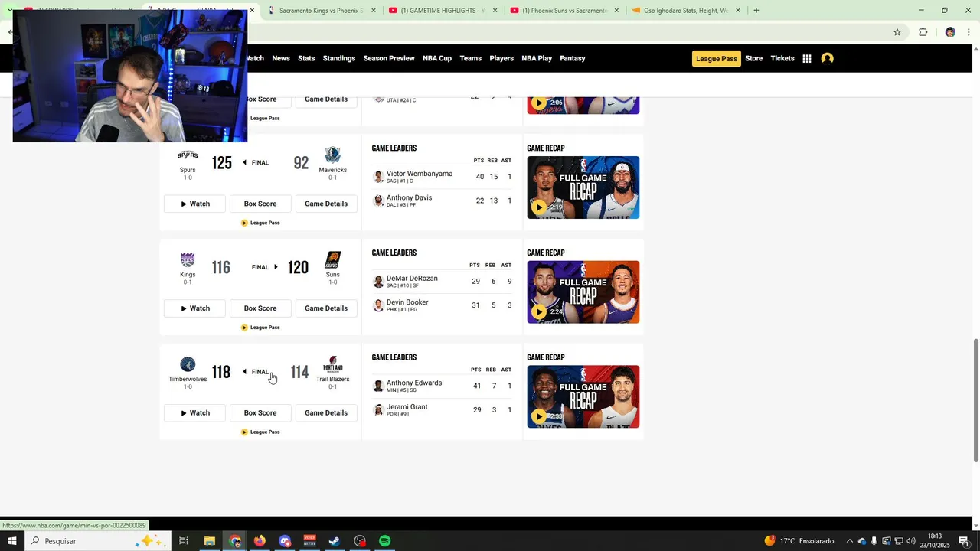This screenshot has width=980, height=551.
Task: Open Box Score for Kings vs Suns
Action: 260,308
